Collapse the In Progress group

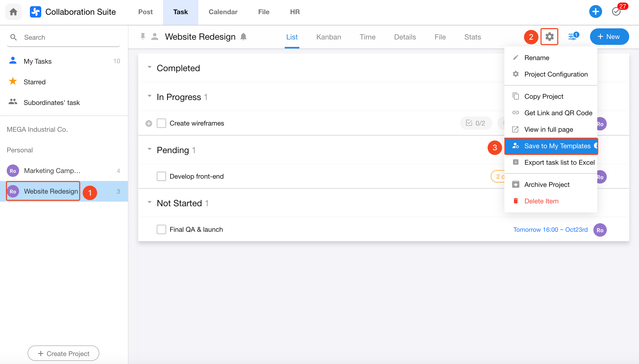point(149,96)
